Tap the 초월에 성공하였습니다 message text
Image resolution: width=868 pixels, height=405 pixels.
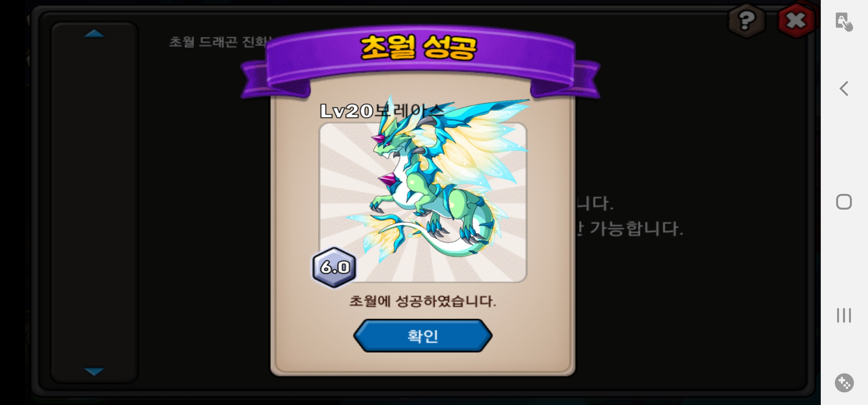423,301
